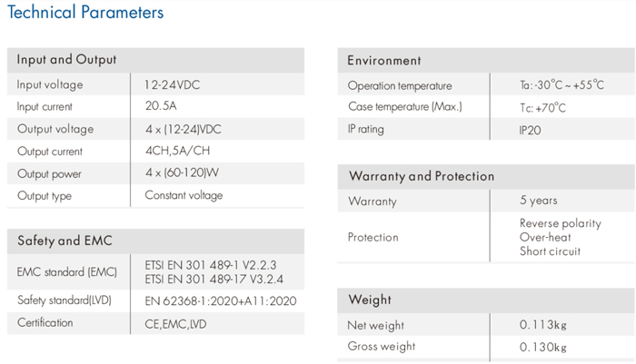Click the Tc: +70°C case temperature value

(x=542, y=108)
